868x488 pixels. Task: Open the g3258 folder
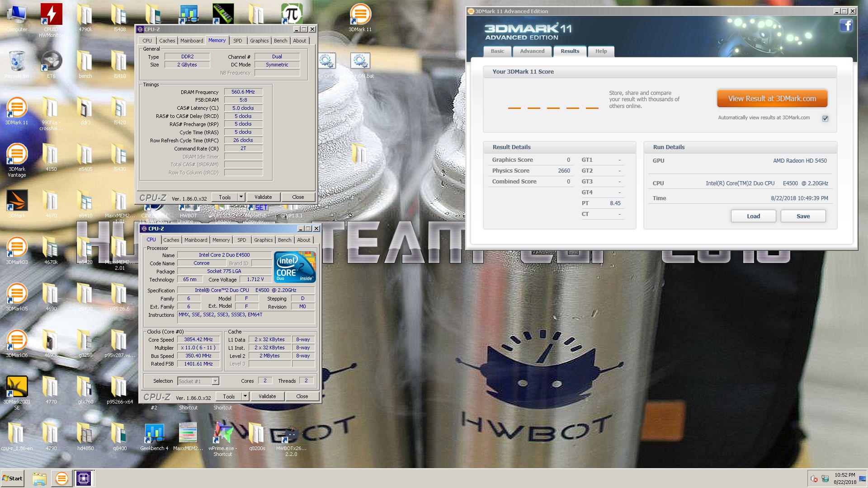click(x=85, y=343)
